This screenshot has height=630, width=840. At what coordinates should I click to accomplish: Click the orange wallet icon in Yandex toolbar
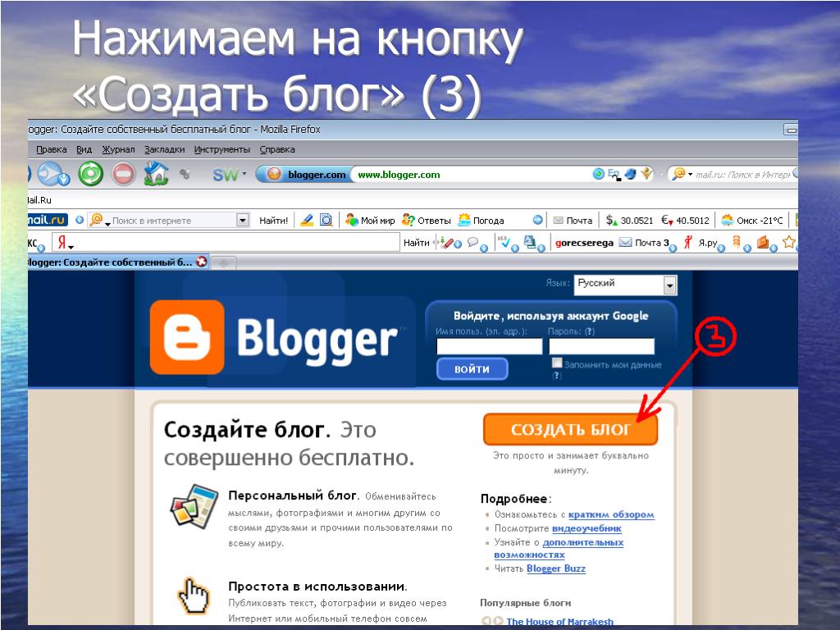click(x=763, y=243)
